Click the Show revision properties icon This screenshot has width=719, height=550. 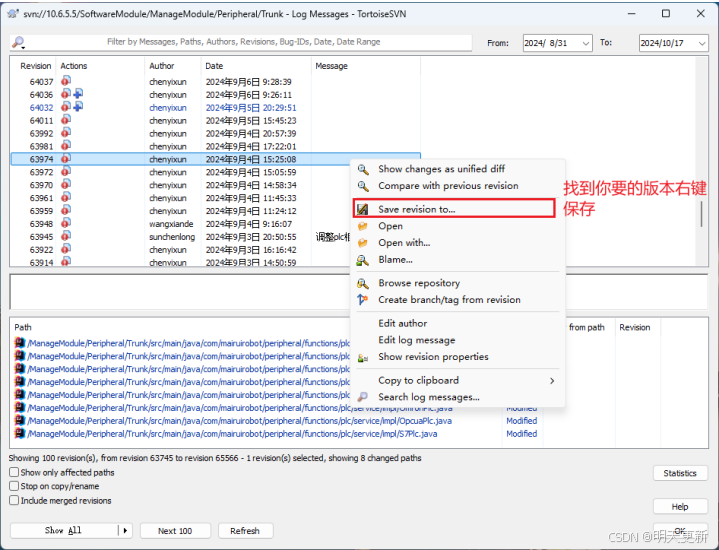(362, 357)
